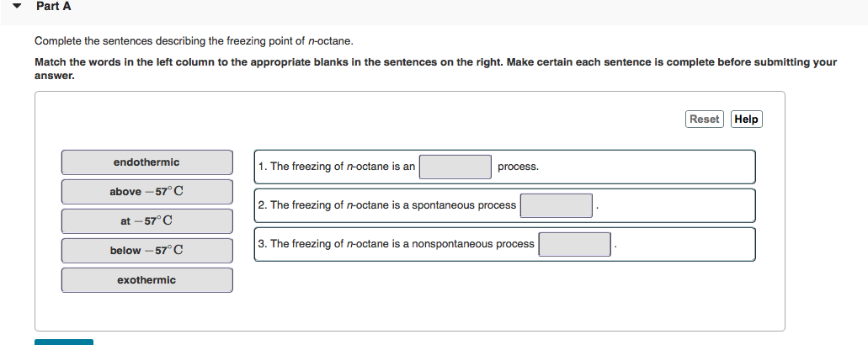This screenshot has height=345, width=868.
Task: Click the sentence 2 spontaneous process text
Action: point(387,205)
